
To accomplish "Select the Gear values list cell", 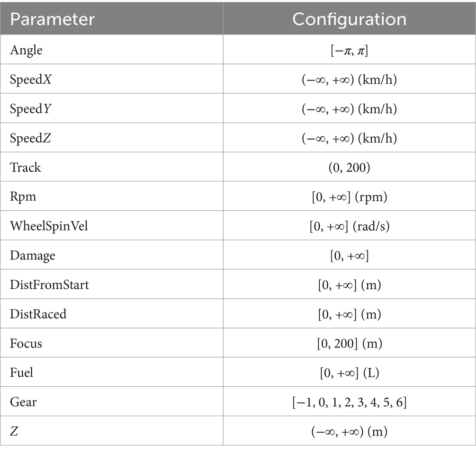I will coord(349,402).
